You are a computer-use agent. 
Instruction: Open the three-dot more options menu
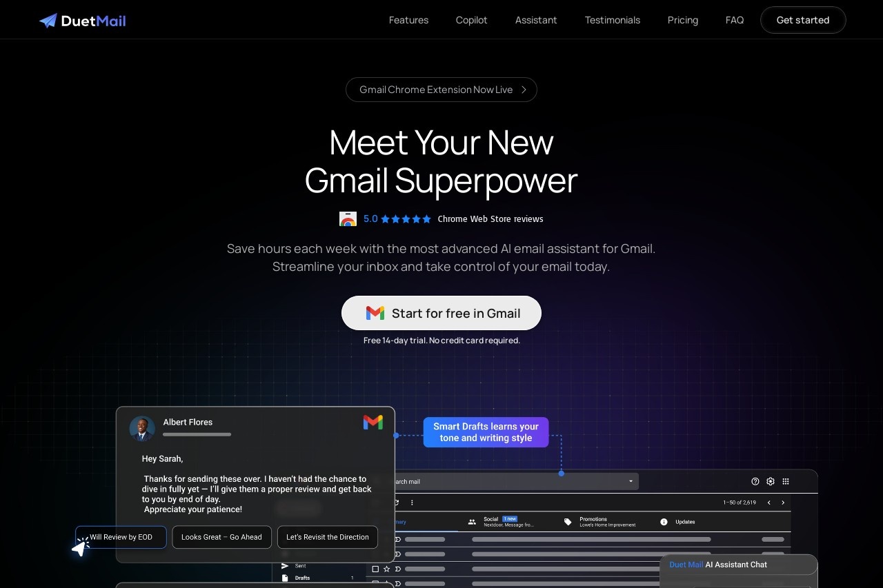click(412, 503)
